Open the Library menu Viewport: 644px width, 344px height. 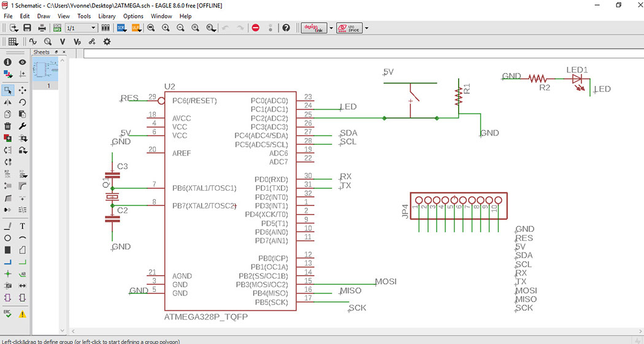(107, 16)
